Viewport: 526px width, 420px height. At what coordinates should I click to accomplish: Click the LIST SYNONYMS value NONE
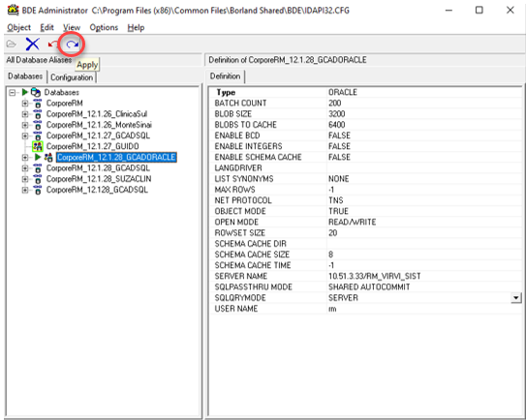coord(338,179)
